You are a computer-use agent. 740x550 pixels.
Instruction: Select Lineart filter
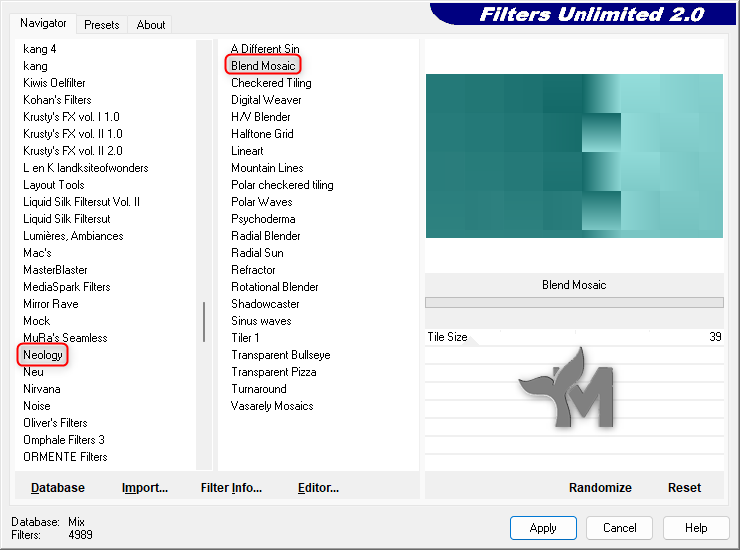tap(247, 151)
